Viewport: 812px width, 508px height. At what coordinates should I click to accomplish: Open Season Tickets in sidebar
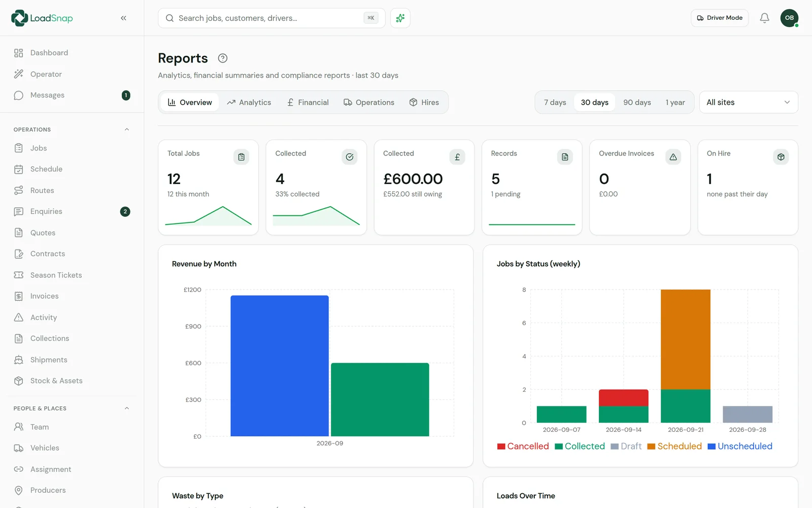(x=72, y=275)
